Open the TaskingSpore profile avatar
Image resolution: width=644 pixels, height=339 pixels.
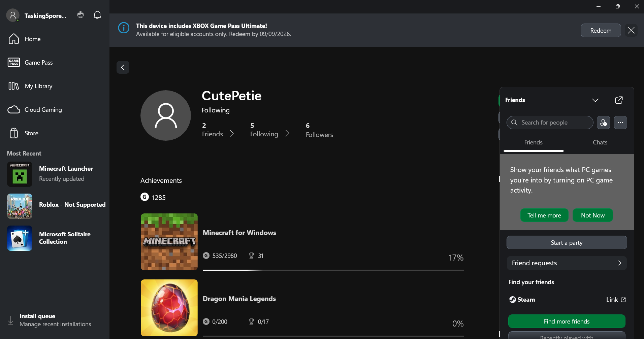pyautogui.click(x=13, y=15)
